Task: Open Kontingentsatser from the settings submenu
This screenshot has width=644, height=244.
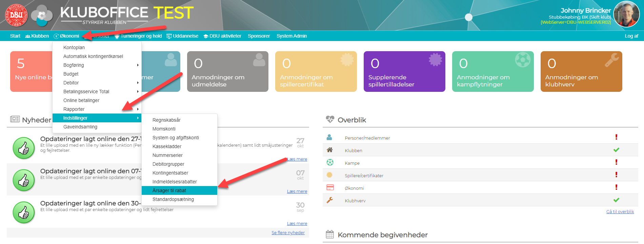Action: [170, 173]
